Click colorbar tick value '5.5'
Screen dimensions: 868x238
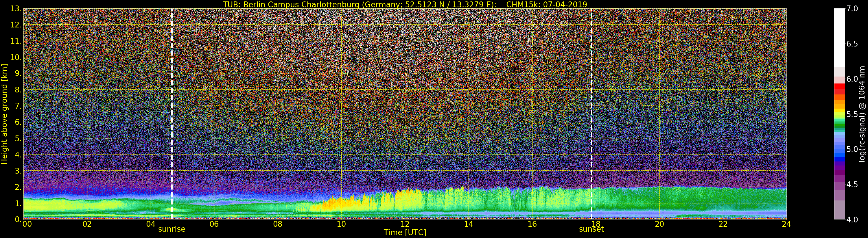point(852,114)
